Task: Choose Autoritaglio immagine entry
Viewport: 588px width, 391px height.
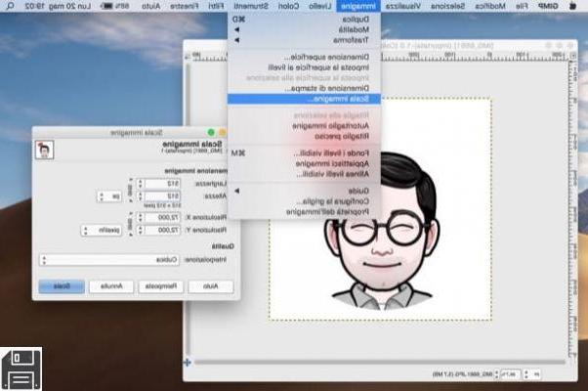Action: [304, 126]
